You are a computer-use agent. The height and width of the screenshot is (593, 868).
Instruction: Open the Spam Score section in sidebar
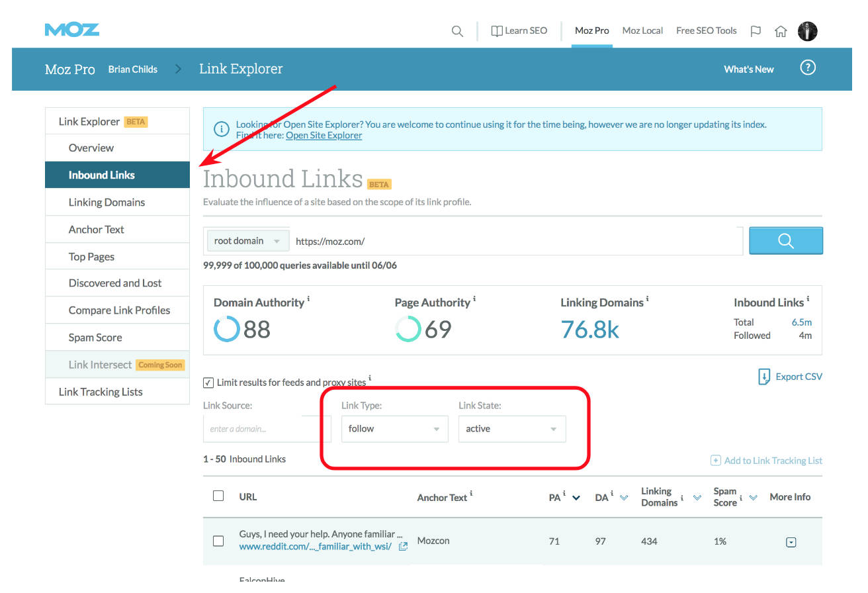[x=95, y=337]
